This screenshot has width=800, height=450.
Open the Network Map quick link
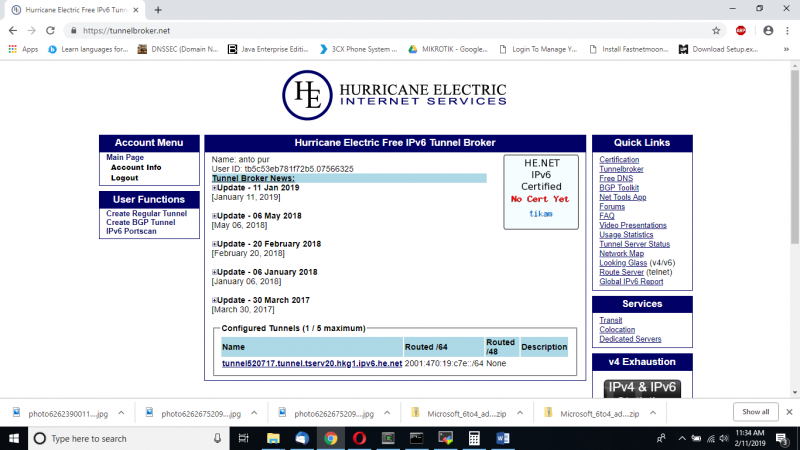[621, 254]
